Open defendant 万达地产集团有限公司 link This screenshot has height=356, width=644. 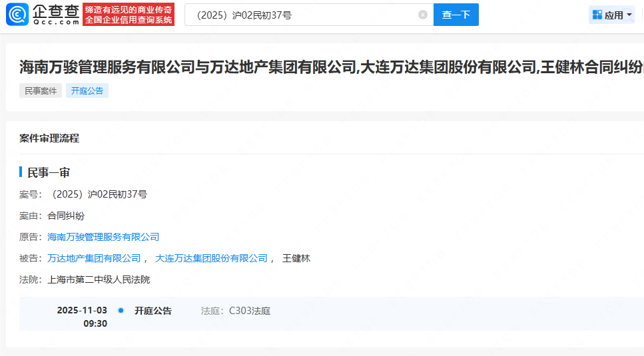coord(94,258)
